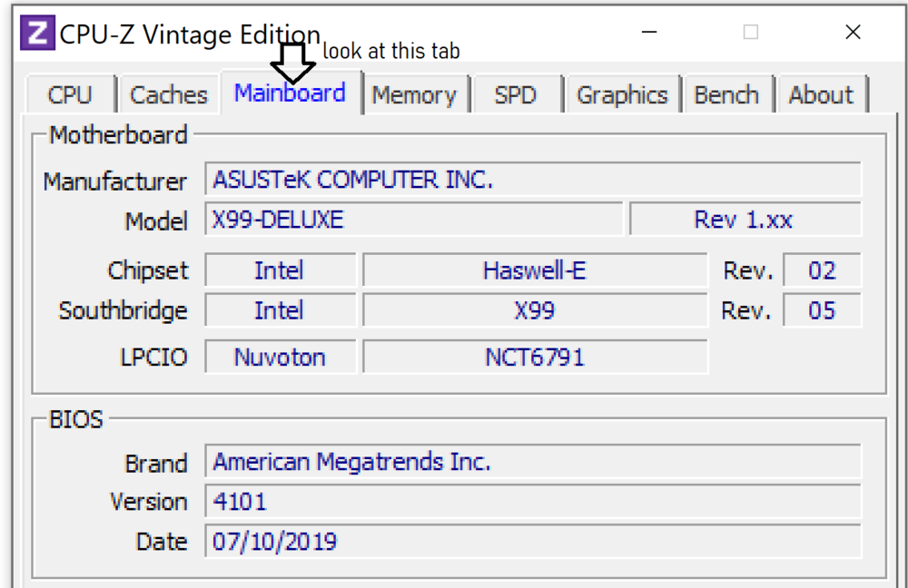Open the Caches tab
Image resolution: width=908 pixels, height=588 pixels.
169,93
